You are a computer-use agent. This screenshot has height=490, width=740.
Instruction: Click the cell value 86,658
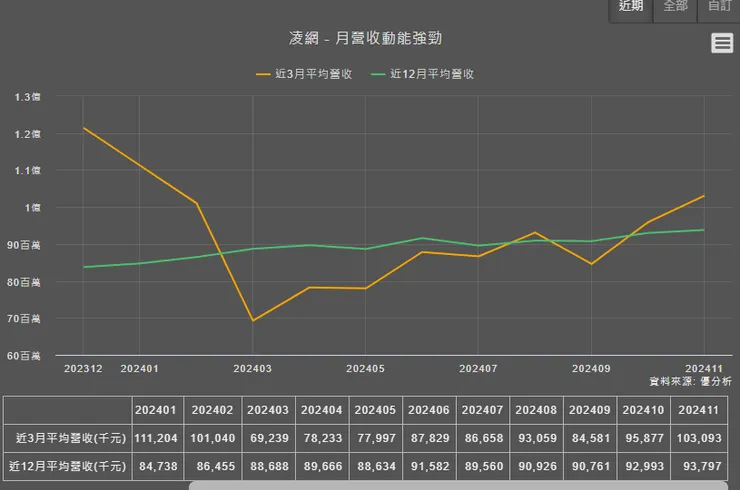click(x=484, y=438)
